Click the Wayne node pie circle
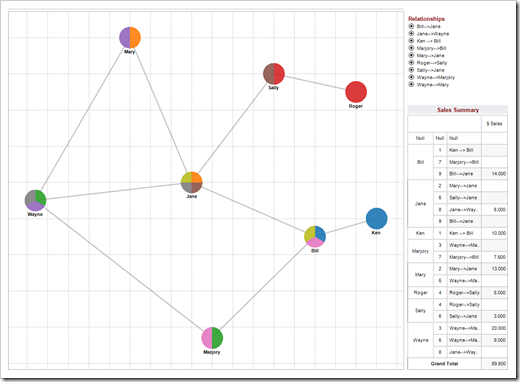The width and height of the screenshot is (520, 382). tap(35, 200)
